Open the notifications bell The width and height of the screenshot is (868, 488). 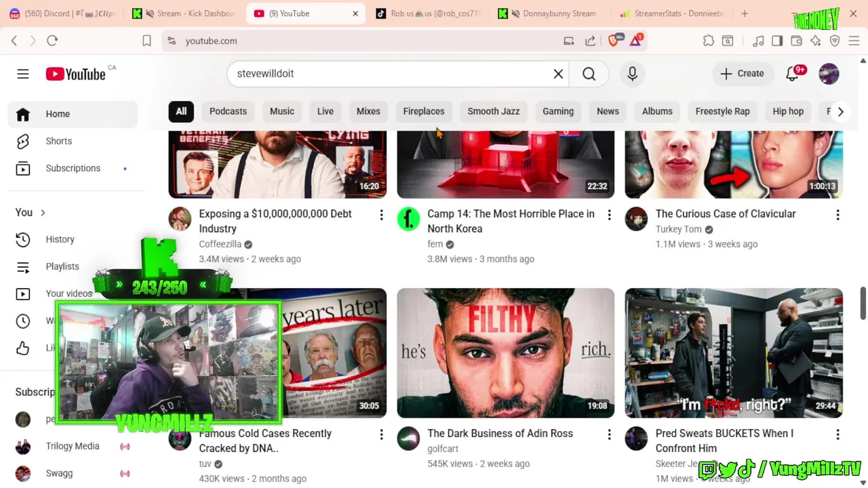click(792, 74)
